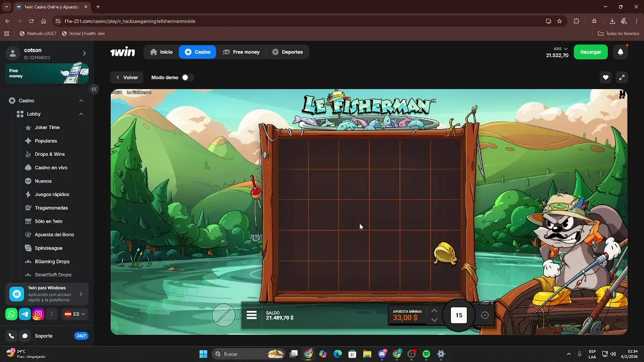Open Casino en vivo category

pos(51,167)
